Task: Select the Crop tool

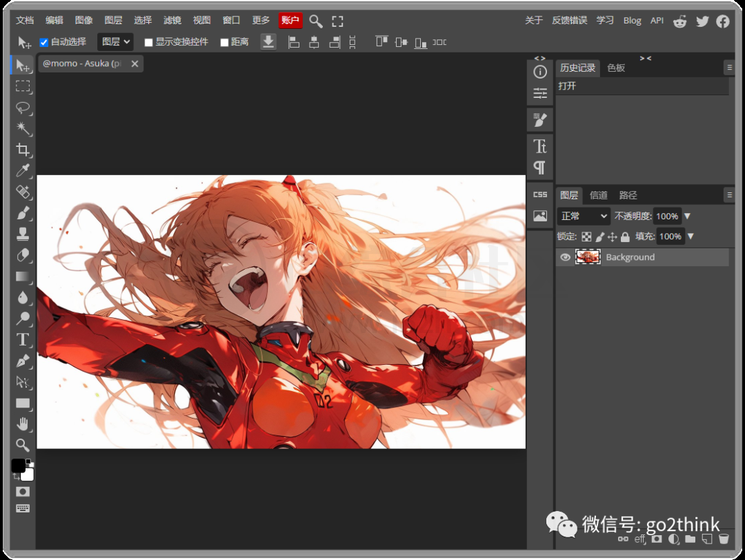Action: click(x=22, y=149)
